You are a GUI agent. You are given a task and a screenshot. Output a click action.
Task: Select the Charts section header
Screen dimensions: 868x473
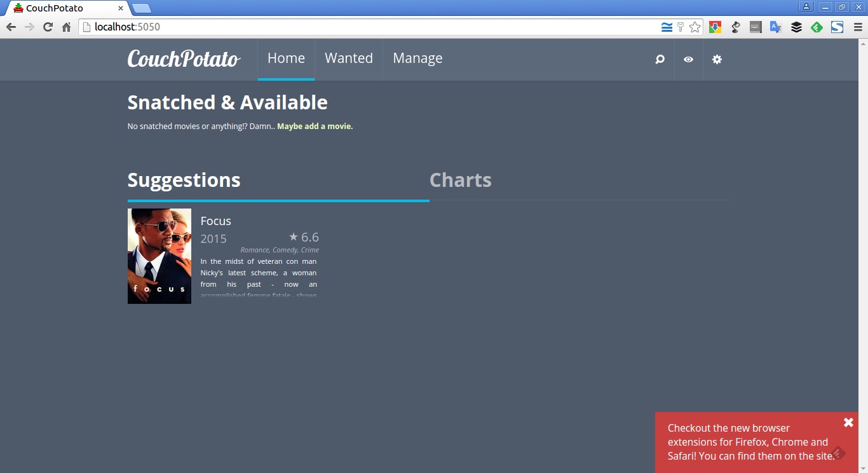pyautogui.click(x=460, y=180)
